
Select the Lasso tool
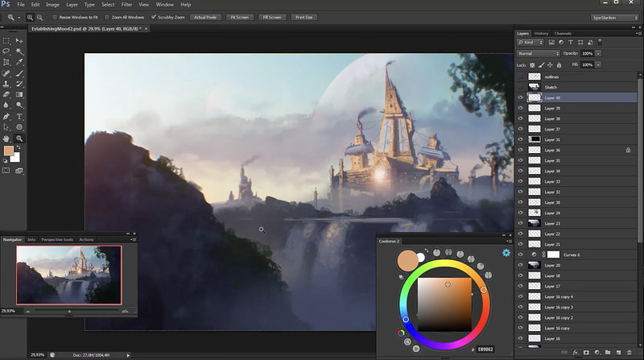pyautogui.click(x=6, y=50)
